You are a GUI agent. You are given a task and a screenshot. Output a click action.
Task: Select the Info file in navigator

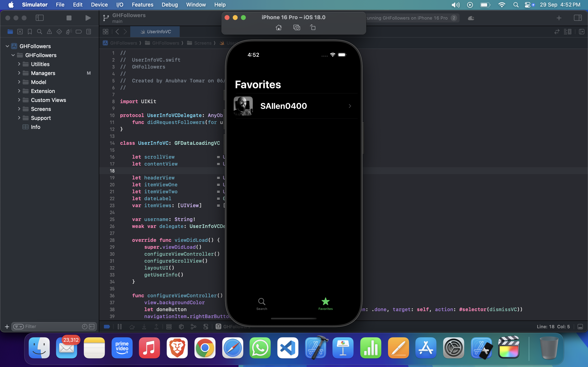[36, 127]
